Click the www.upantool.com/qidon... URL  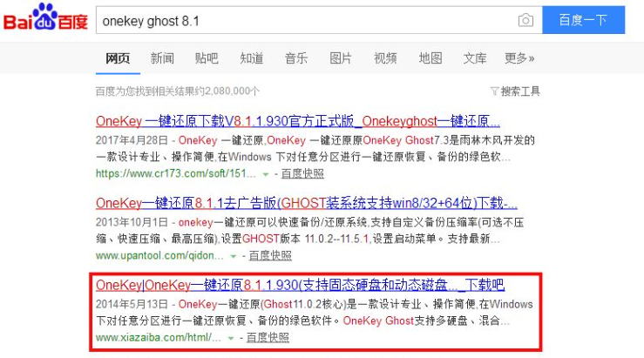159,255
